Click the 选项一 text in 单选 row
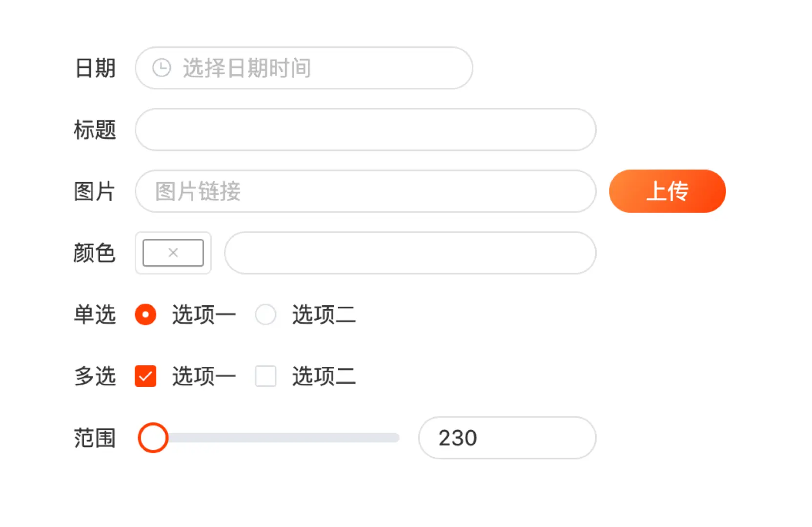The height and width of the screenshot is (527, 812). tap(203, 315)
